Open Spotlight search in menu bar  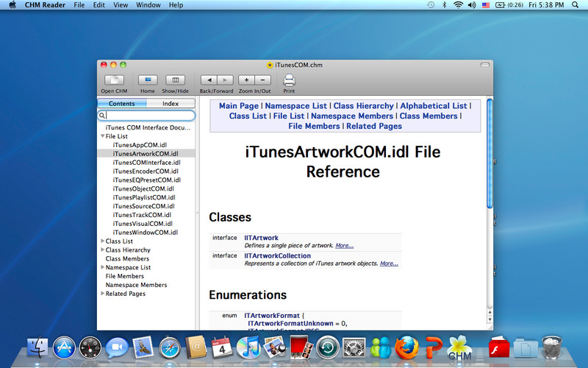[x=575, y=5]
